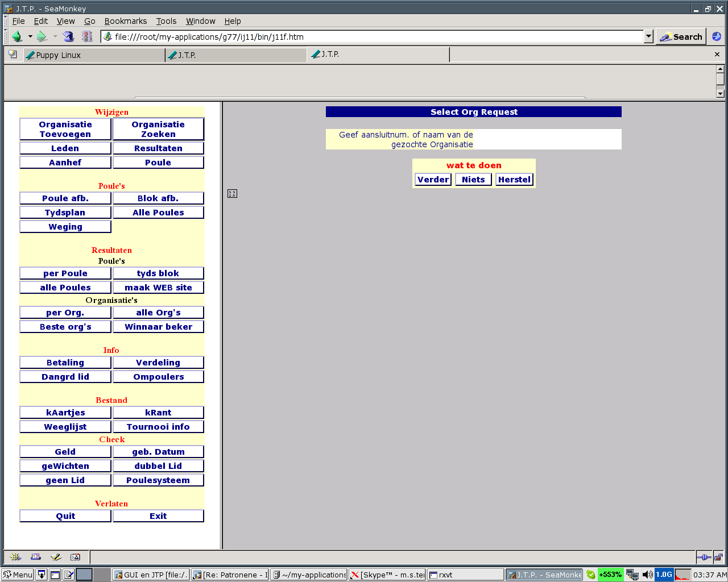
Task: Open the Bookmarks menu
Action: click(x=126, y=21)
